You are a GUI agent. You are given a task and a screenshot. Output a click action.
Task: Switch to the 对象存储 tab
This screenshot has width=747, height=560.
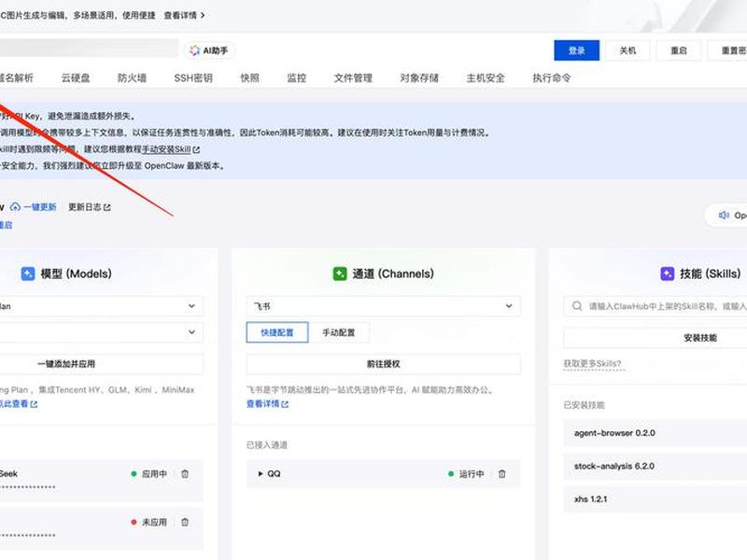click(x=419, y=77)
